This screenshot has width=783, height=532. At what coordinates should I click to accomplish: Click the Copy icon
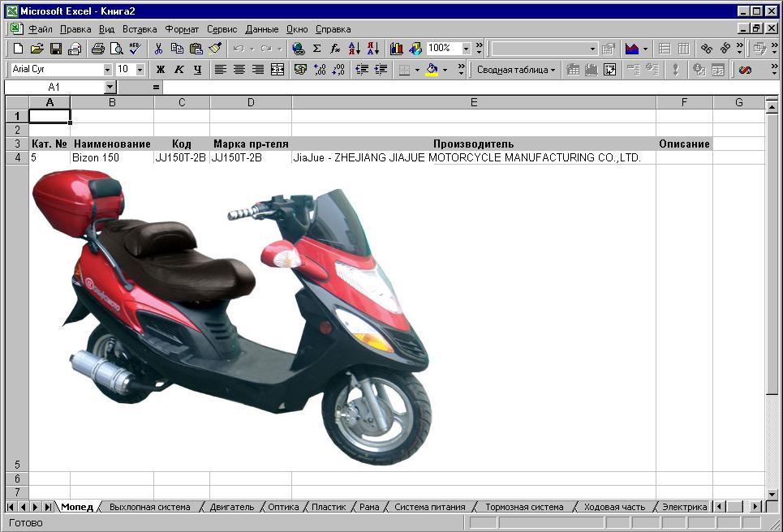click(x=177, y=49)
